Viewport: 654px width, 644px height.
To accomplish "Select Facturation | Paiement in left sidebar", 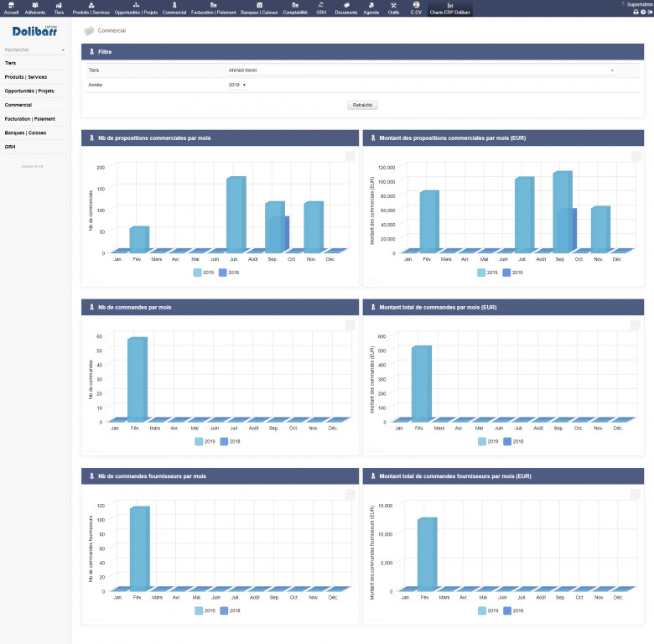I will point(30,119).
